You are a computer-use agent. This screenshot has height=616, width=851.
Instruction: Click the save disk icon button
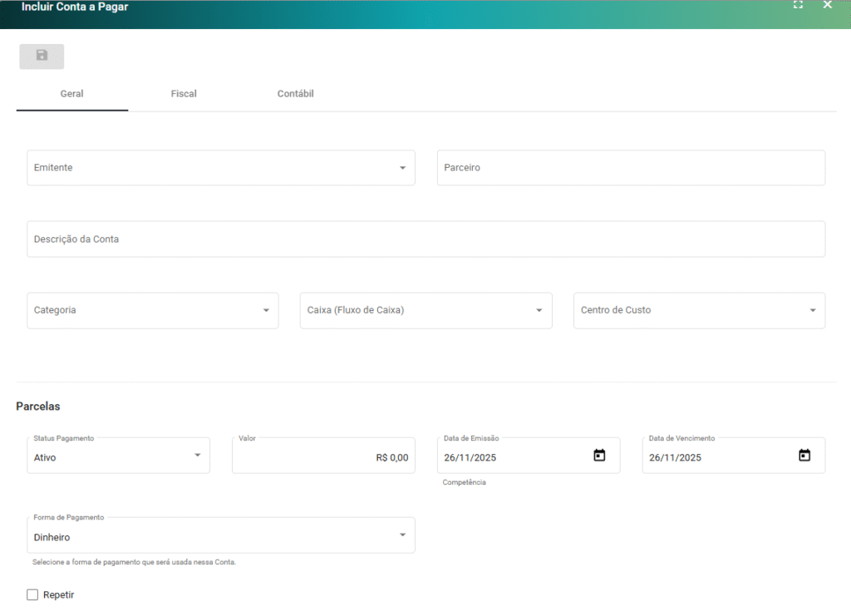(x=42, y=56)
